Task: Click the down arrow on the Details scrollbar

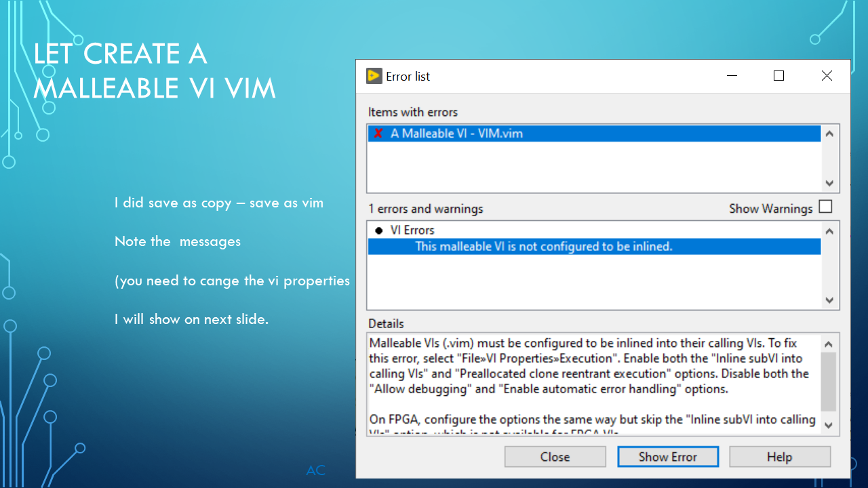Action: click(829, 426)
